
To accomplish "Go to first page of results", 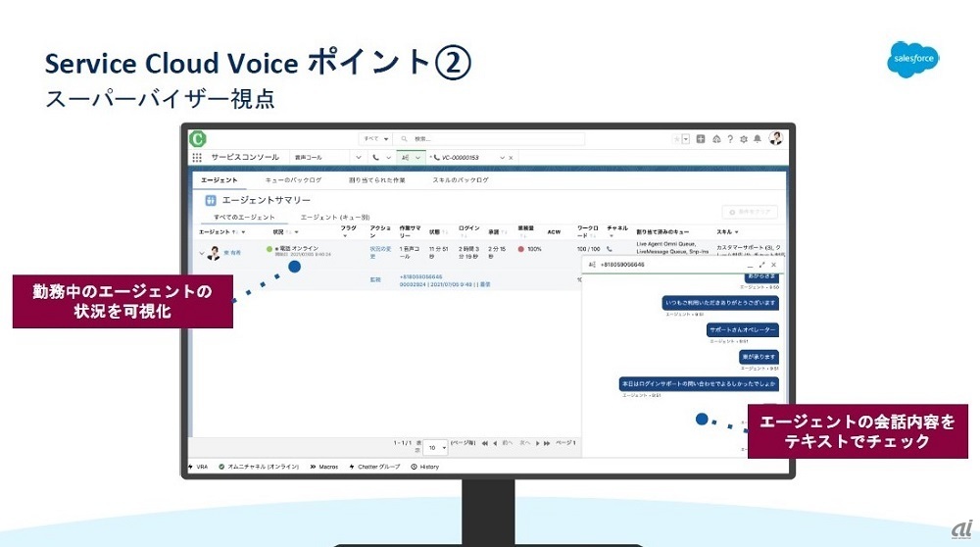I will [484, 443].
